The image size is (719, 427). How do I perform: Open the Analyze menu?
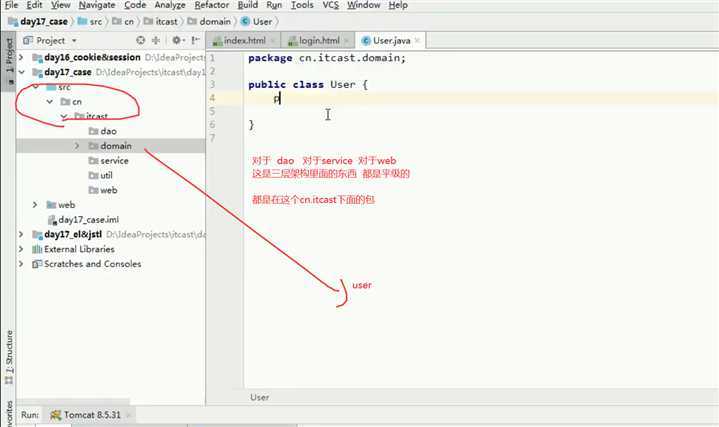tap(170, 5)
